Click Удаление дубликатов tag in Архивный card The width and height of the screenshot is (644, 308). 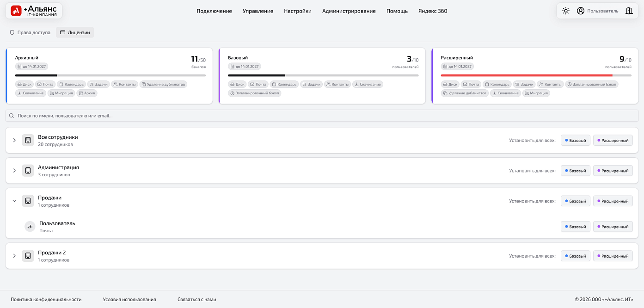pyautogui.click(x=163, y=84)
